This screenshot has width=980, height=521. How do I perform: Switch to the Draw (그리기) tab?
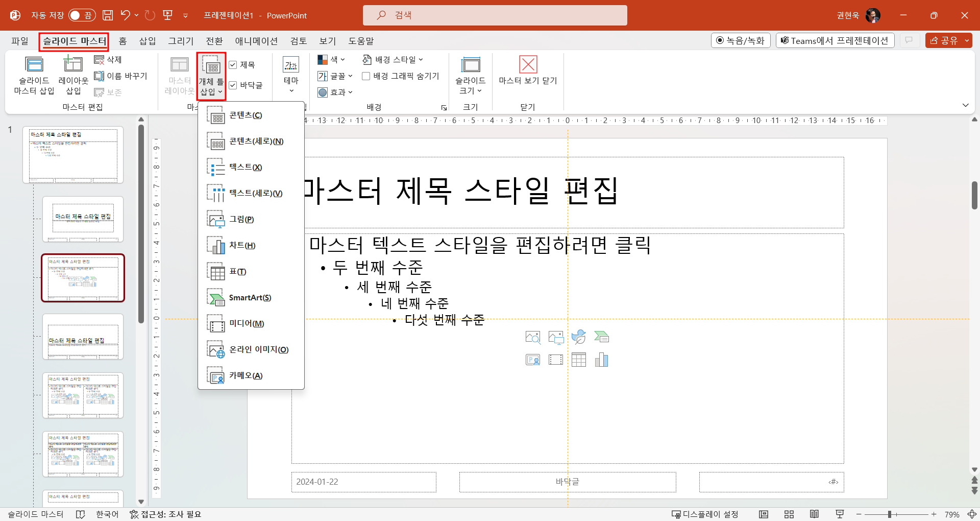tap(181, 41)
